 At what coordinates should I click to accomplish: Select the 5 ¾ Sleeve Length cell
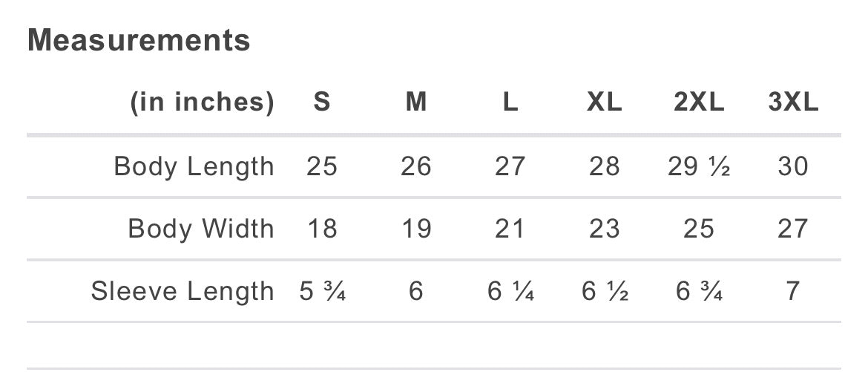[322, 291]
